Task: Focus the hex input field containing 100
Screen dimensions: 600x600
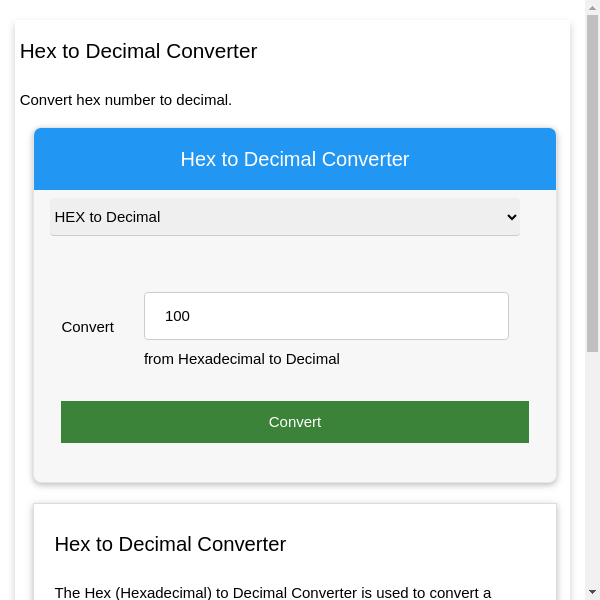Action: 326,316
